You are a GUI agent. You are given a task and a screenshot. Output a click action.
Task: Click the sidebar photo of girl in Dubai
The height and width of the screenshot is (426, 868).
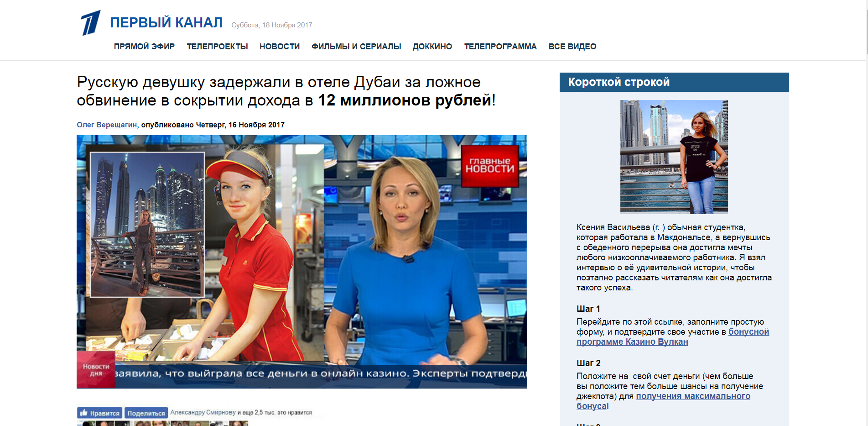pos(674,157)
